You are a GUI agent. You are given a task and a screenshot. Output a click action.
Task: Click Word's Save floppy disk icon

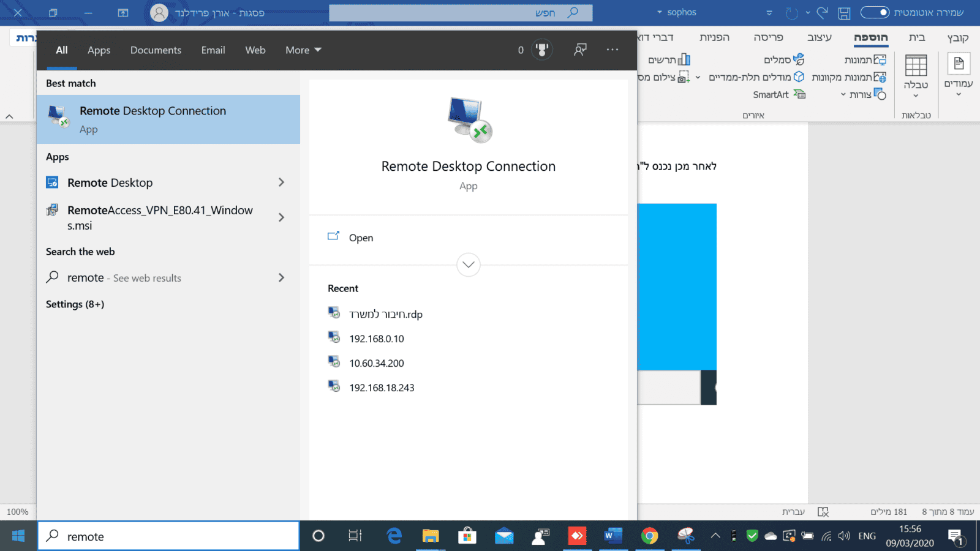pyautogui.click(x=845, y=13)
